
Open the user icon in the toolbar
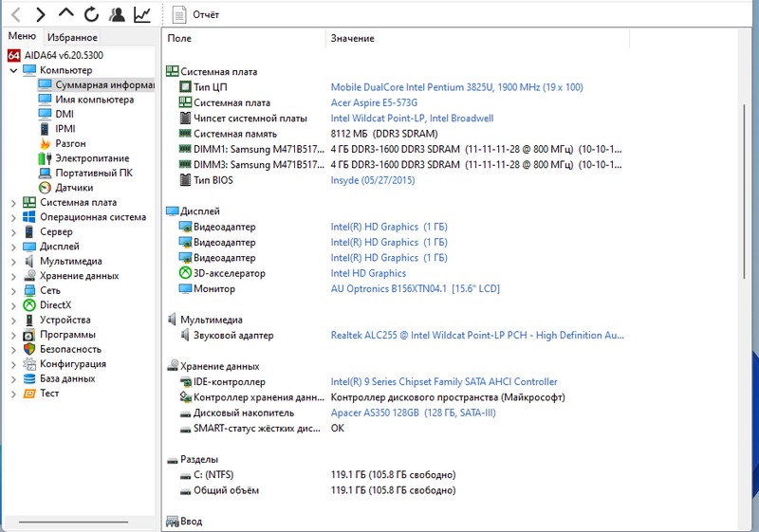[x=117, y=14]
